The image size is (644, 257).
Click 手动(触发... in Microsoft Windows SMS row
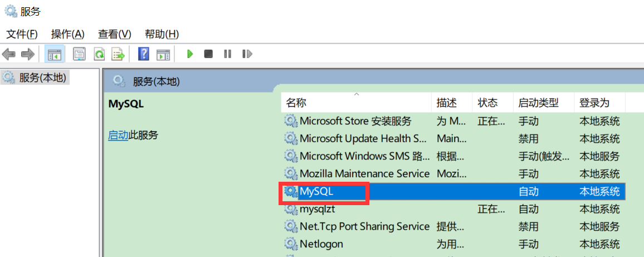click(544, 156)
